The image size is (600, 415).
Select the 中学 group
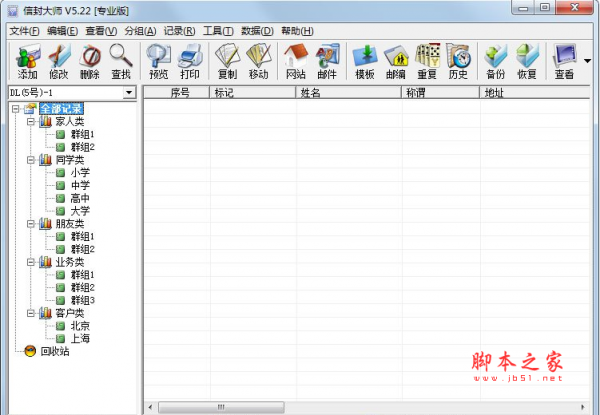pyautogui.click(x=80, y=186)
